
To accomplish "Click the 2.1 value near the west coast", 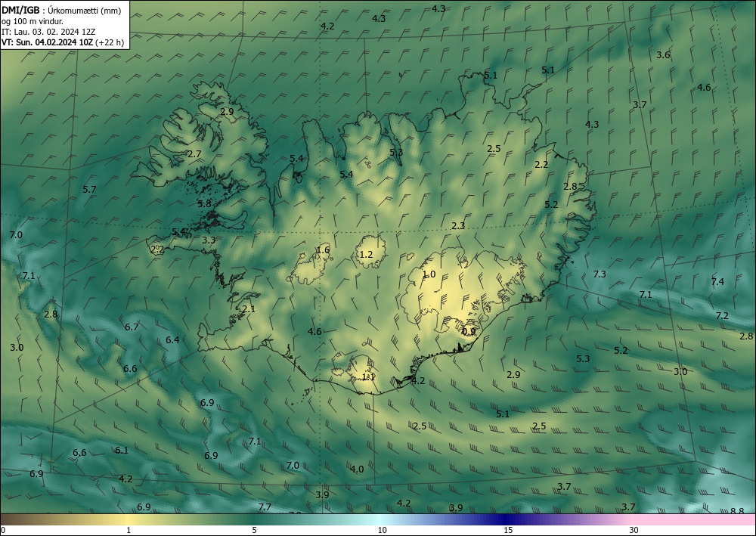I will pos(248,309).
